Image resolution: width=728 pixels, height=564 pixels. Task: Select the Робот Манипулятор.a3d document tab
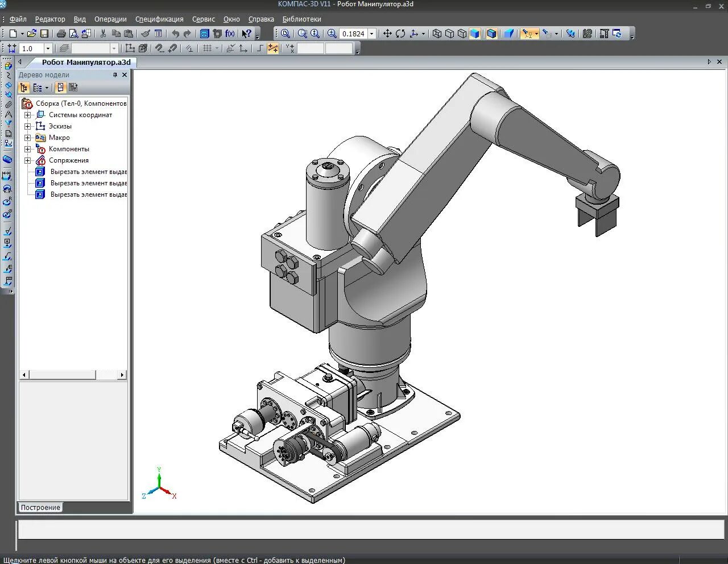(86, 62)
